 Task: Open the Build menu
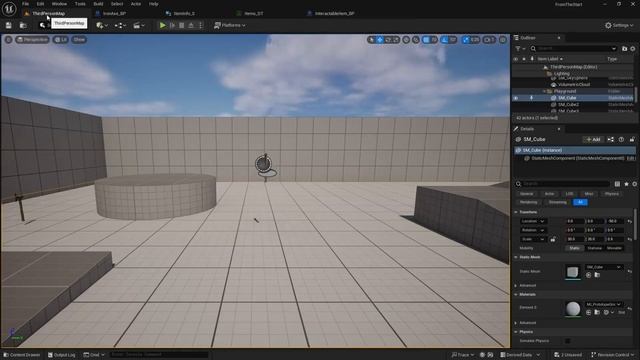(x=98, y=4)
